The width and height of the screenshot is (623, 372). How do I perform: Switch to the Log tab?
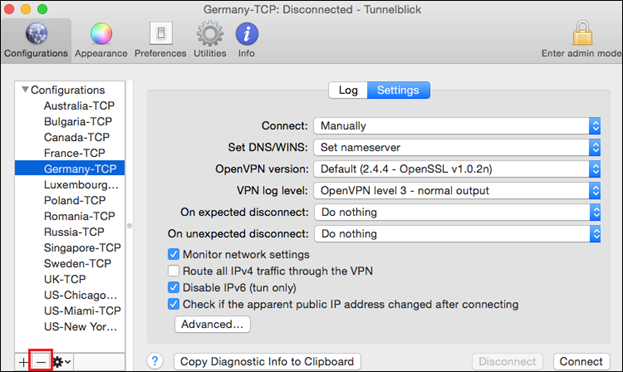click(348, 90)
